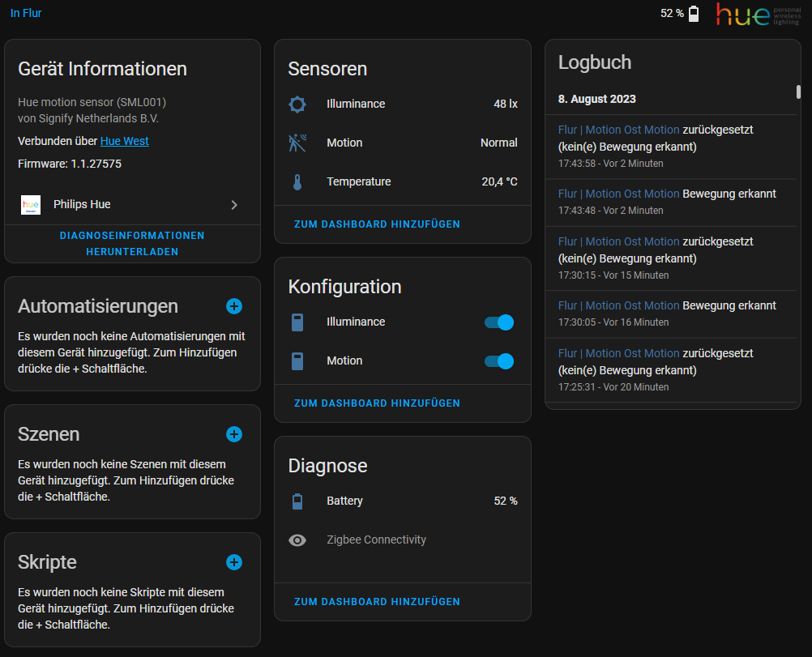Click the Temperature thermometer icon

pyautogui.click(x=297, y=181)
